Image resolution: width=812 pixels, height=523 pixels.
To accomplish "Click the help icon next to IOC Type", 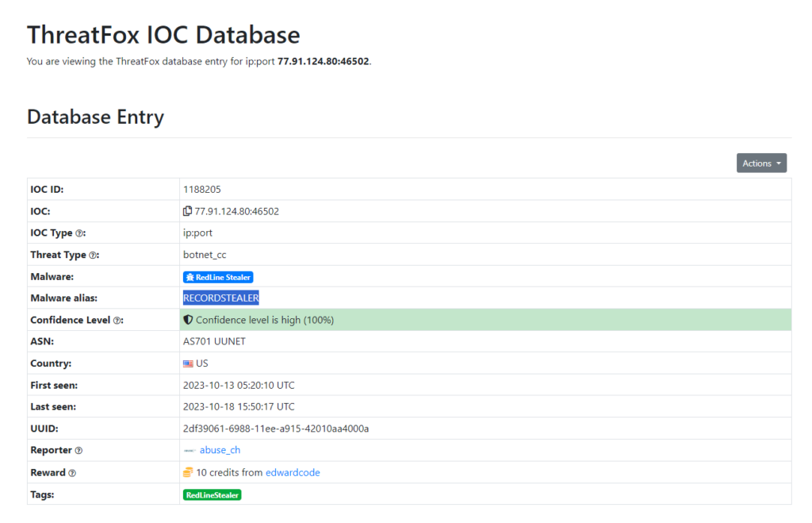I will (x=79, y=233).
